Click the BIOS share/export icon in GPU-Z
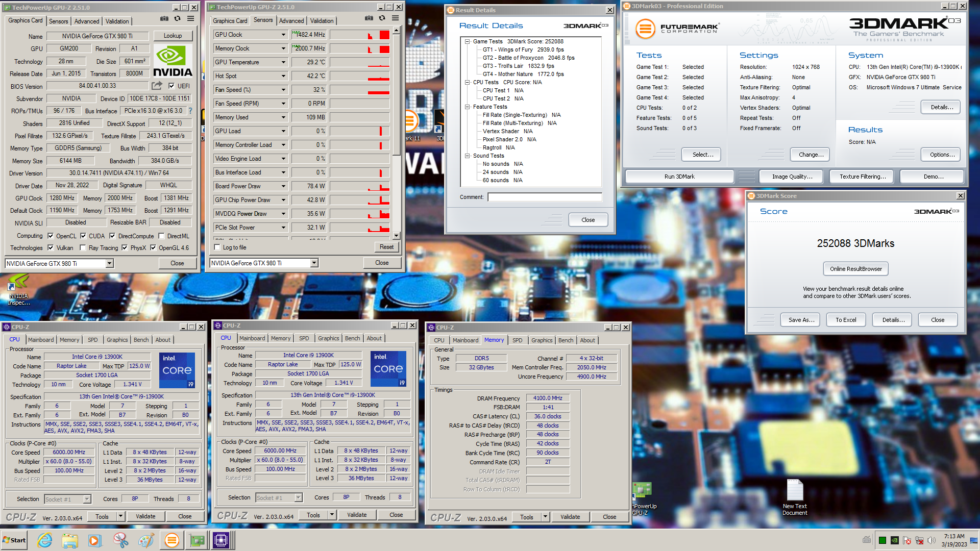Image resolution: width=980 pixels, height=551 pixels. tap(157, 86)
